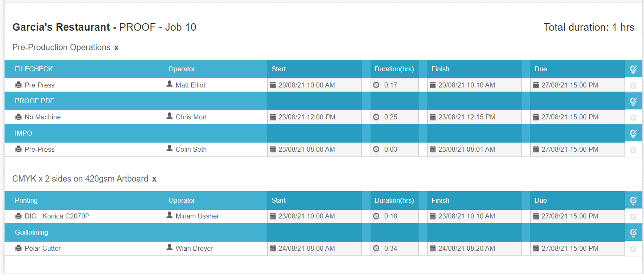Screen dimensions: 644x274
Task: Edit finish field 20/08/21 10:10 AM
Action: (x=475, y=85)
